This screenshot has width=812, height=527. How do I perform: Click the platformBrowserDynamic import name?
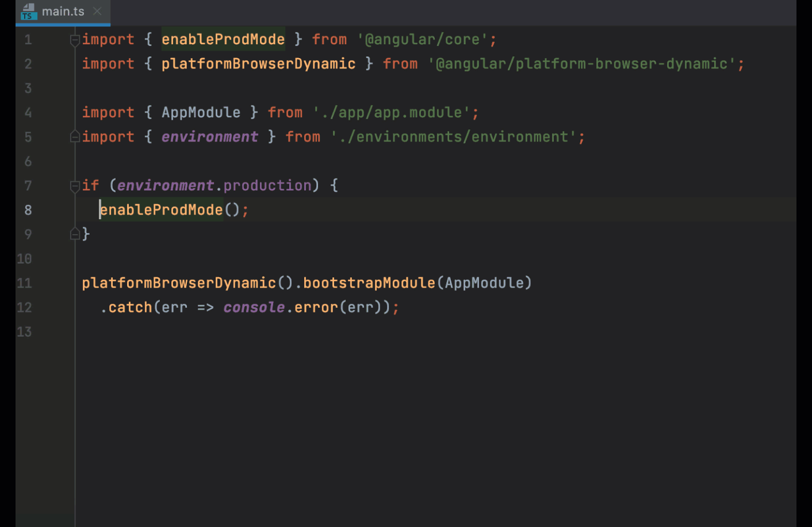point(258,63)
